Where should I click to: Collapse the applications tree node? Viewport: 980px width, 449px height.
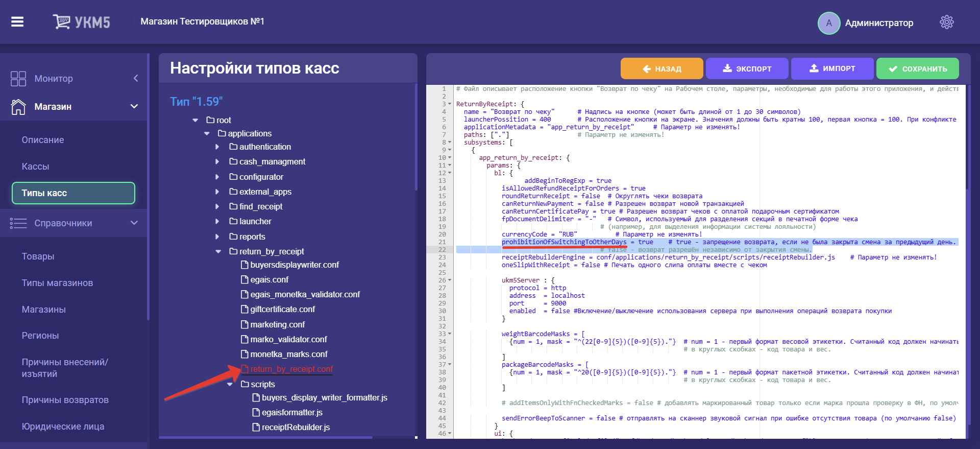[x=207, y=134]
